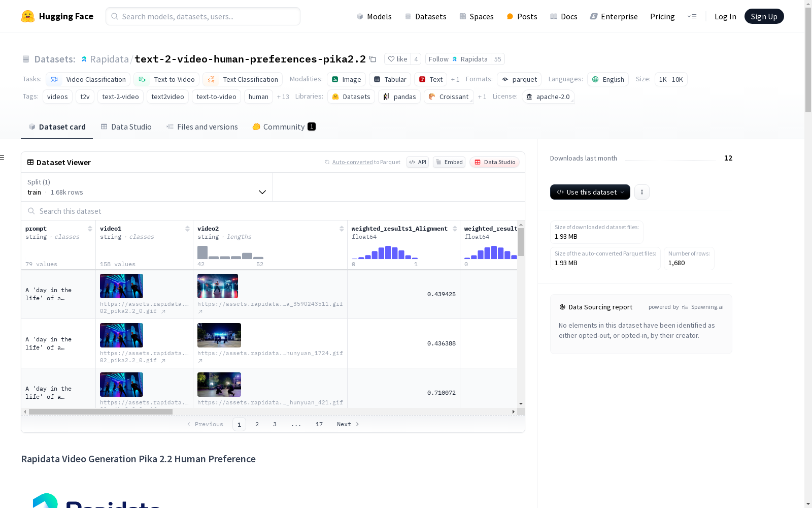
Task: Click the three-dot menu beside Use this dataset
Action: (x=642, y=192)
